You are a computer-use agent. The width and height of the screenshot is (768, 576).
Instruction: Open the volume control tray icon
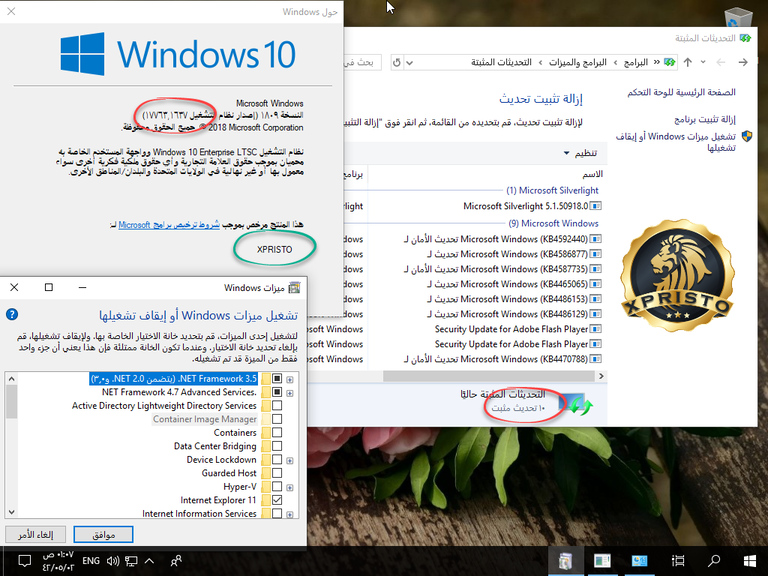point(113,561)
